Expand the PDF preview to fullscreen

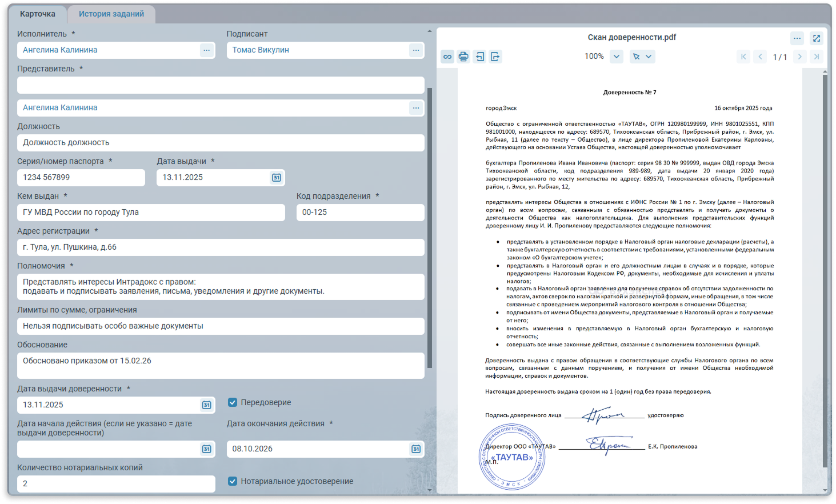tap(817, 38)
